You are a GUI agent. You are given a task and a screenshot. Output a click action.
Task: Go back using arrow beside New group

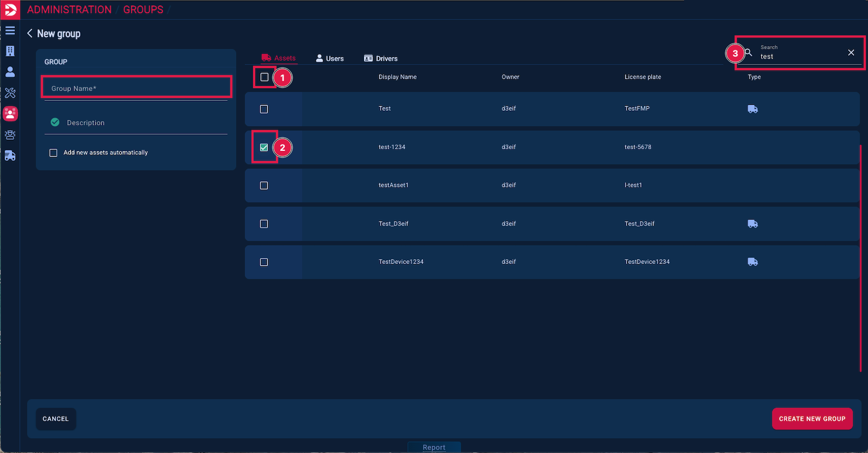pos(30,34)
